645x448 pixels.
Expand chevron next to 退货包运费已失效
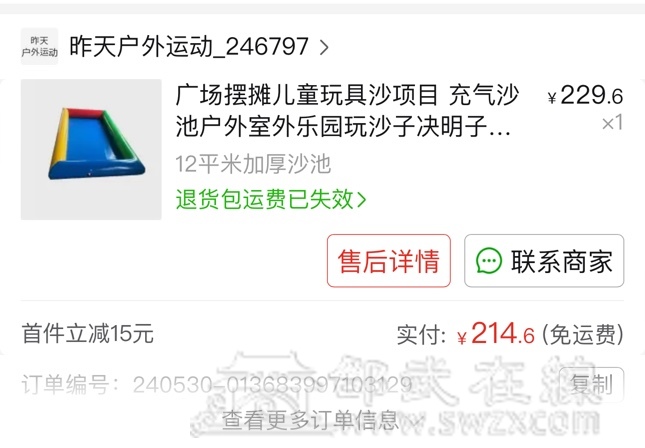coord(361,200)
